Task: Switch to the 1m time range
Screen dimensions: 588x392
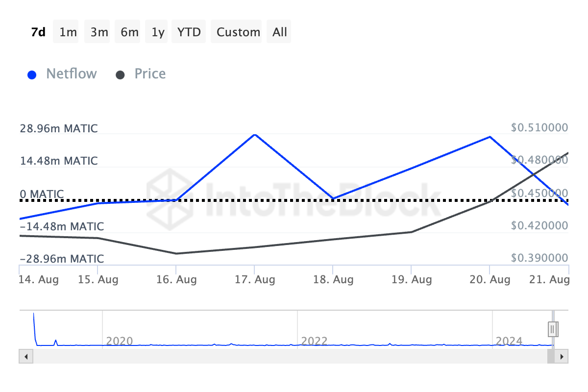Action: 68,32
